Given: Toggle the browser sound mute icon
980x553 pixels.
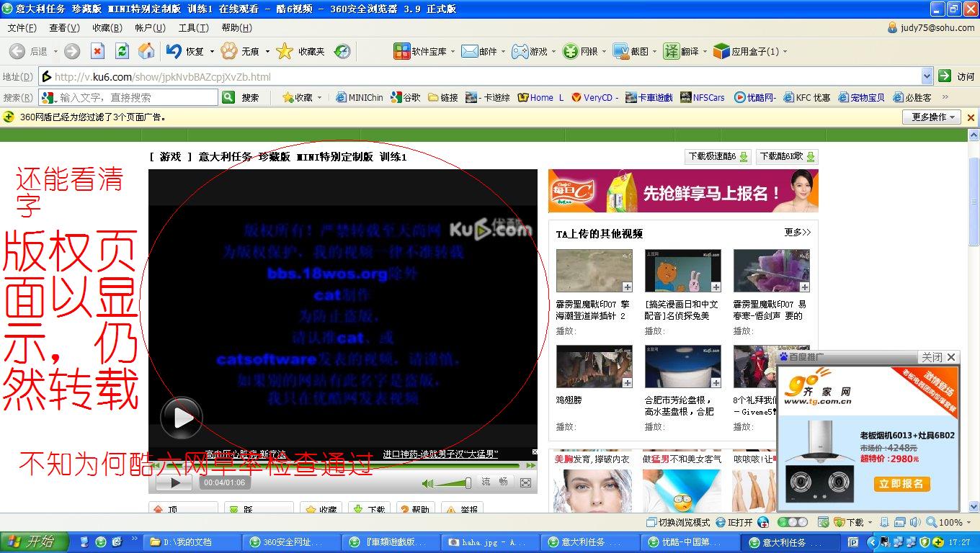Looking at the screenshot, I should click(x=914, y=522).
